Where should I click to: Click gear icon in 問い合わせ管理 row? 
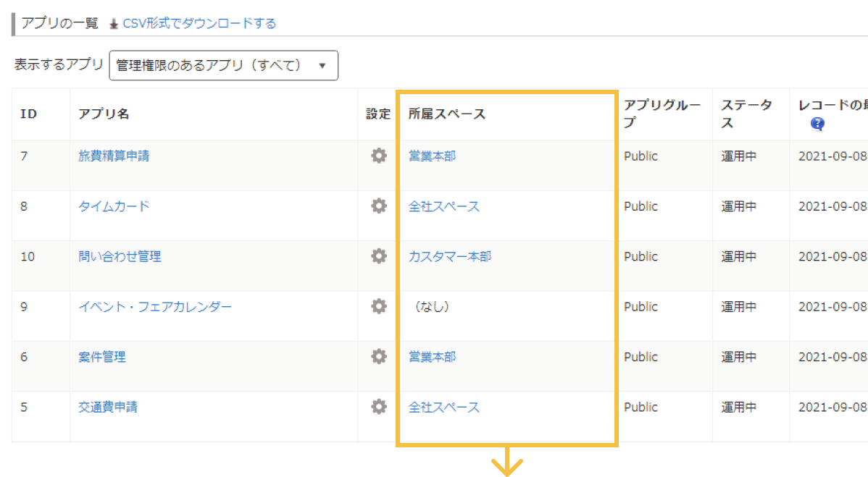(378, 256)
